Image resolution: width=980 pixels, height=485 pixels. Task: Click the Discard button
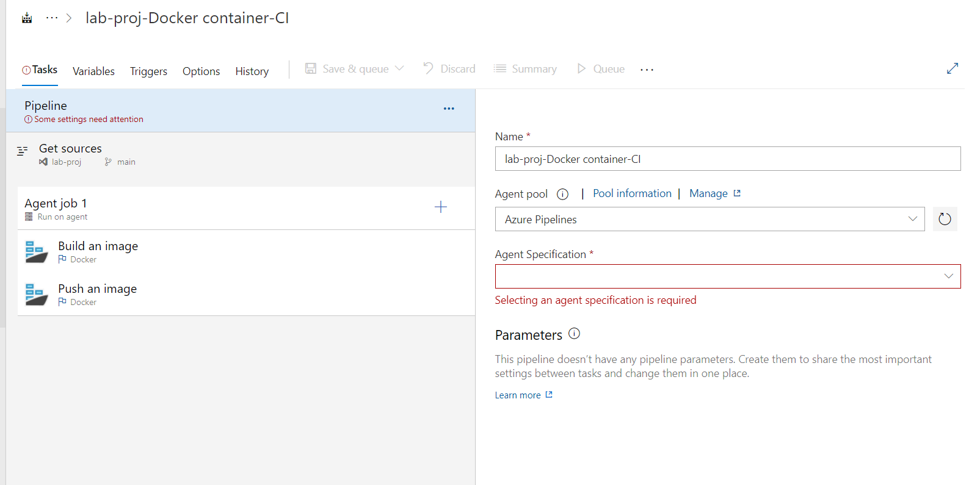(449, 69)
